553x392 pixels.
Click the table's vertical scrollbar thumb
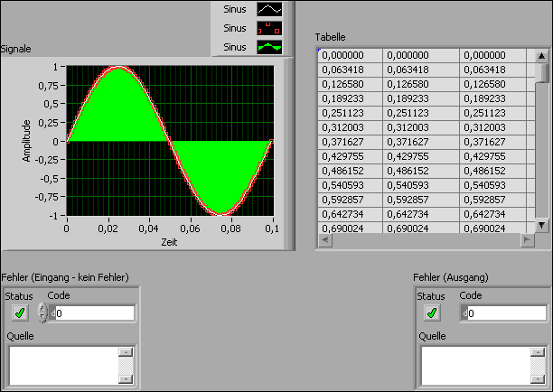pos(542,71)
